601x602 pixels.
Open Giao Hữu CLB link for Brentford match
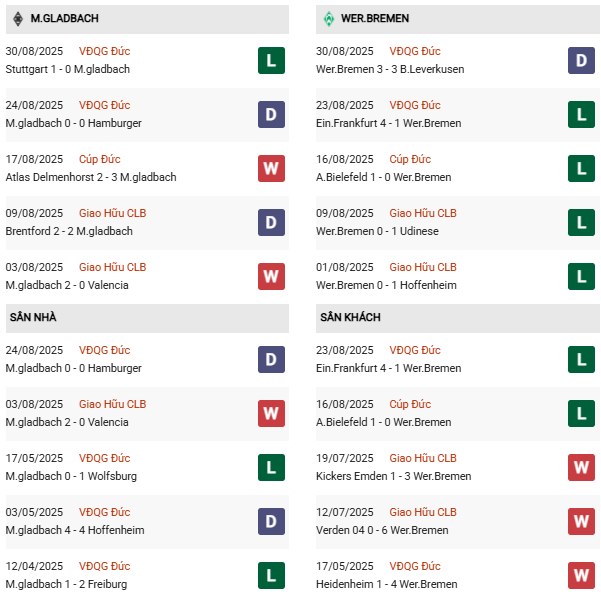(x=113, y=213)
